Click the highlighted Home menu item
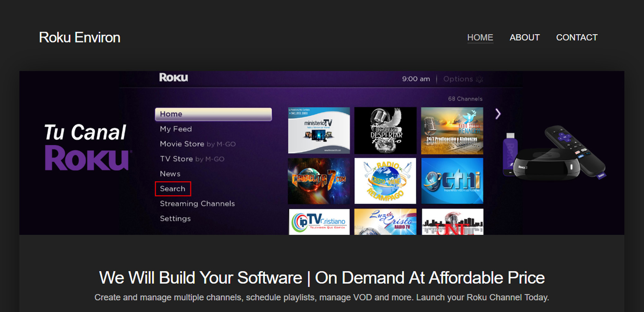The width and height of the screenshot is (644, 312). click(x=213, y=114)
